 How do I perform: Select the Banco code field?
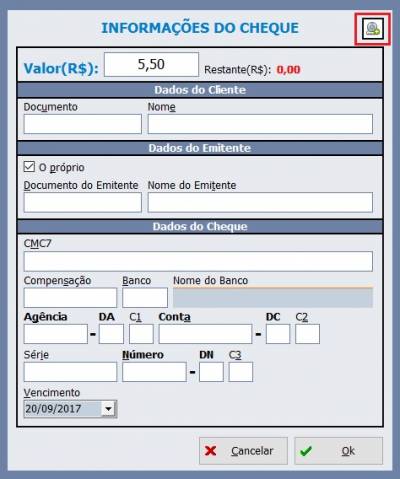(145, 298)
